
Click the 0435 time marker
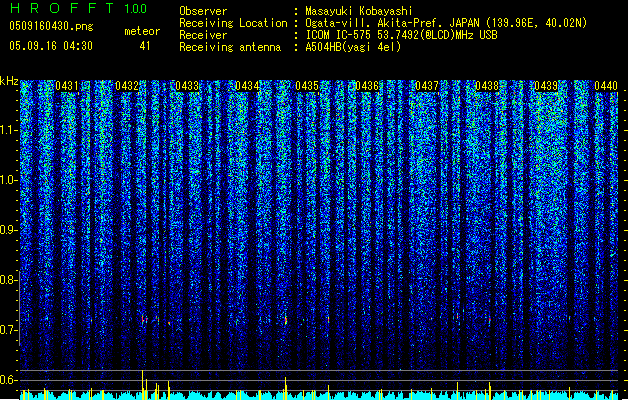tap(307, 86)
